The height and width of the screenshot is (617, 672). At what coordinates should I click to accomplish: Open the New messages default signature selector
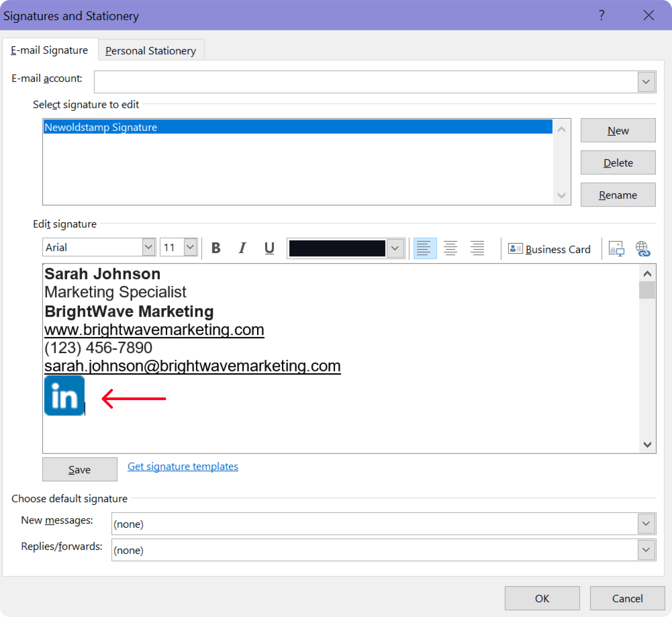pyautogui.click(x=645, y=523)
